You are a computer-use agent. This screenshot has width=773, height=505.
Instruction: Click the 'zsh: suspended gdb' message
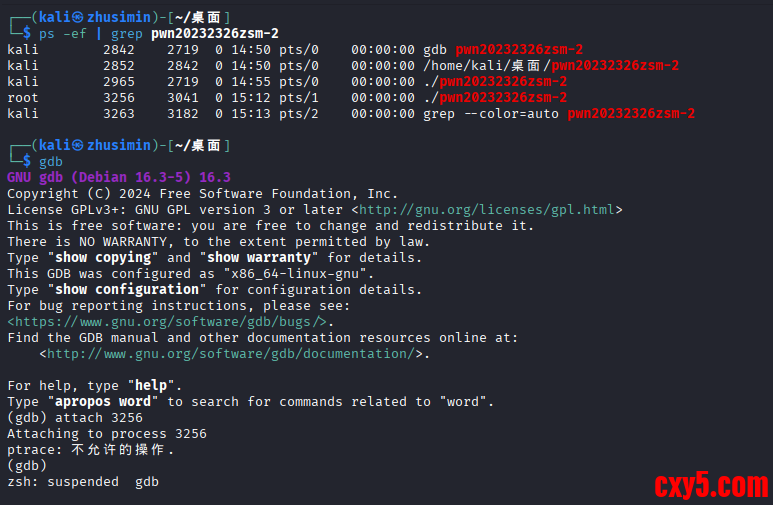point(83,482)
